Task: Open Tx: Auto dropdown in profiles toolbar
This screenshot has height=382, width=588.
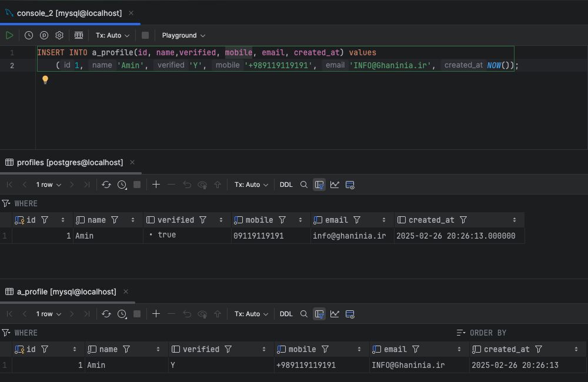Action: click(251, 185)
